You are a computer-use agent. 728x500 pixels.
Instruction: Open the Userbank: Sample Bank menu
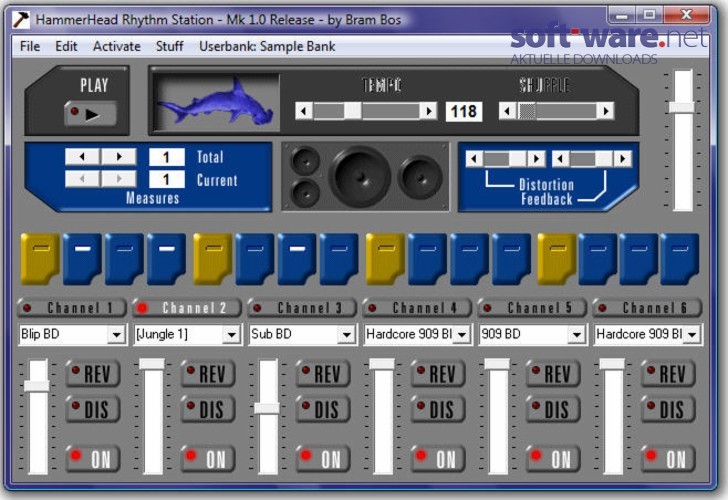(267, 46)
